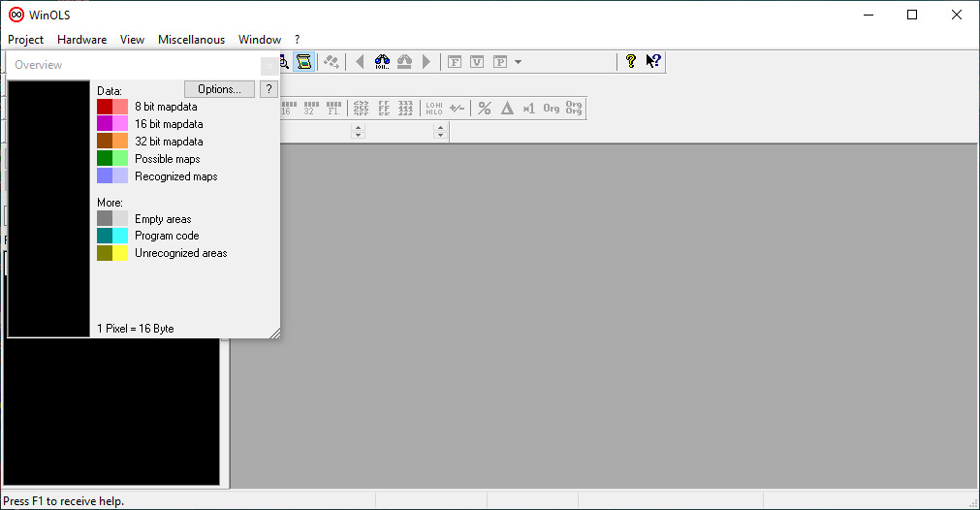Toggle the Overview window toolbar icon
This screenshot has height=510, width=980.
coord(304,62)
